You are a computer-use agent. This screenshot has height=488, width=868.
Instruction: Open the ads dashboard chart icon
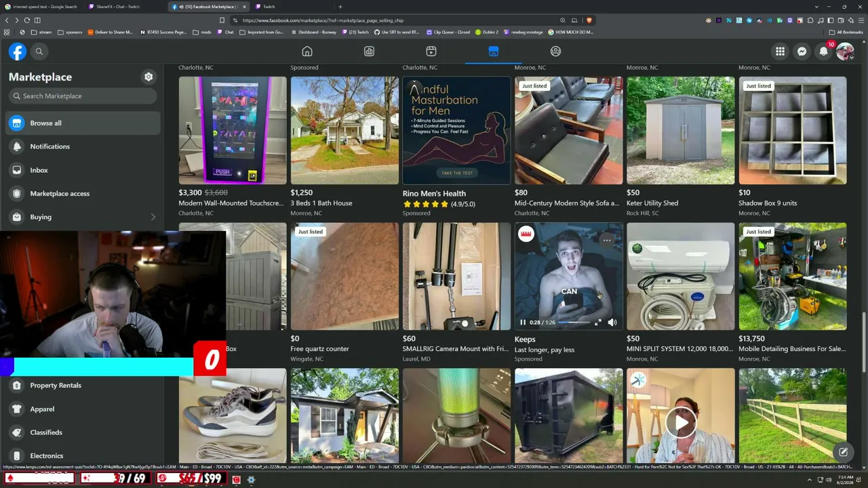point(369,52)
